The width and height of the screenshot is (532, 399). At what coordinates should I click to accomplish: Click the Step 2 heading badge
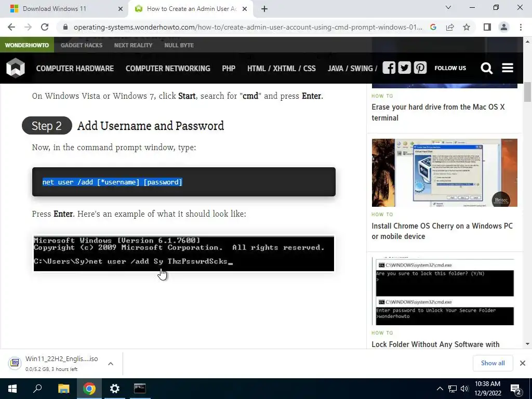47,126
